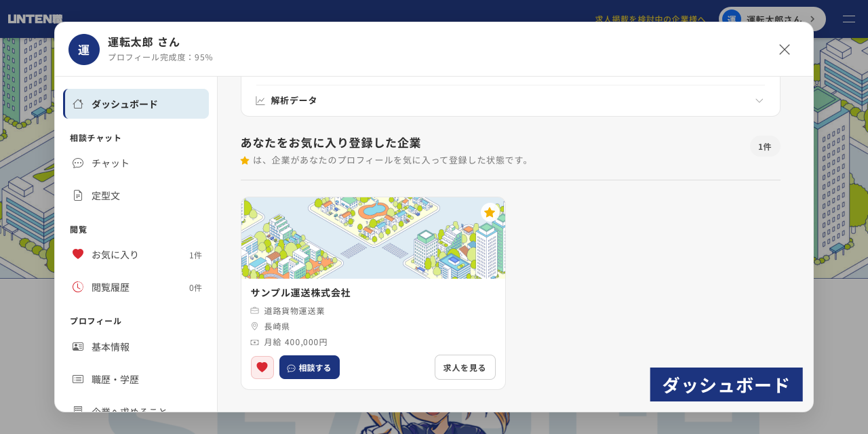This screenshot has width=868, height=434.
Task: Click the 0件 count next to 閲覧履歴
Action: point(195,288)
